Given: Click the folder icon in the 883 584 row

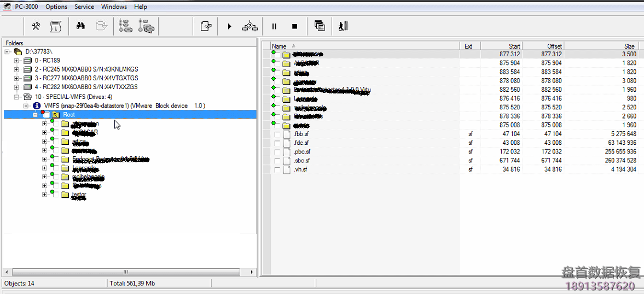Looking at the screenshot, I should click(286, 72).
